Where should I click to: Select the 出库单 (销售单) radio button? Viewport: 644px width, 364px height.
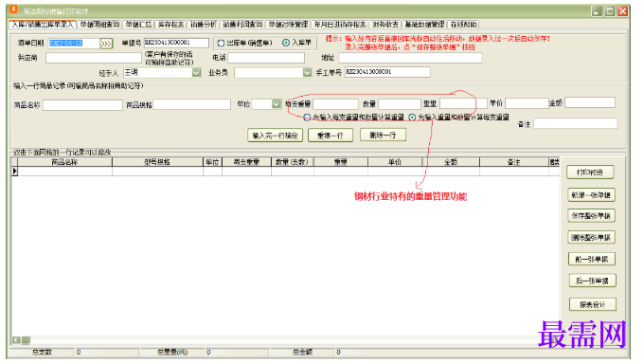(x=221, y=43)
